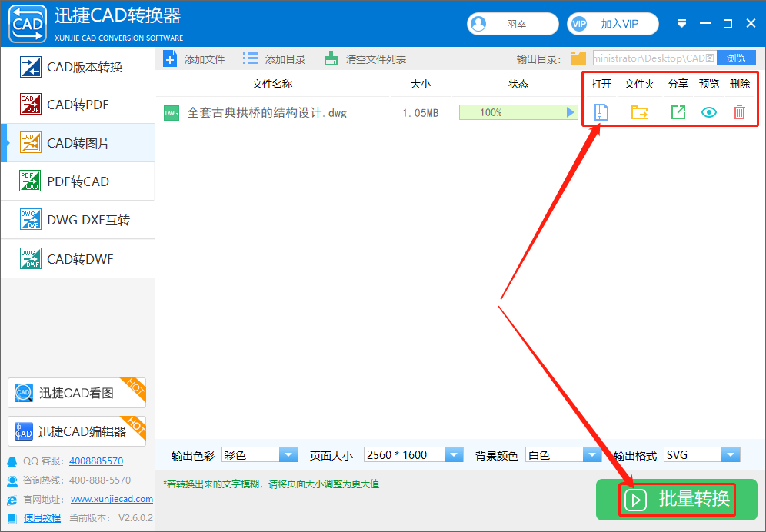Image resolution: width=766 pixels, height=532 pixels.
Task: Click the PDF转CAD green icon
Action: (x=30, y=181)
